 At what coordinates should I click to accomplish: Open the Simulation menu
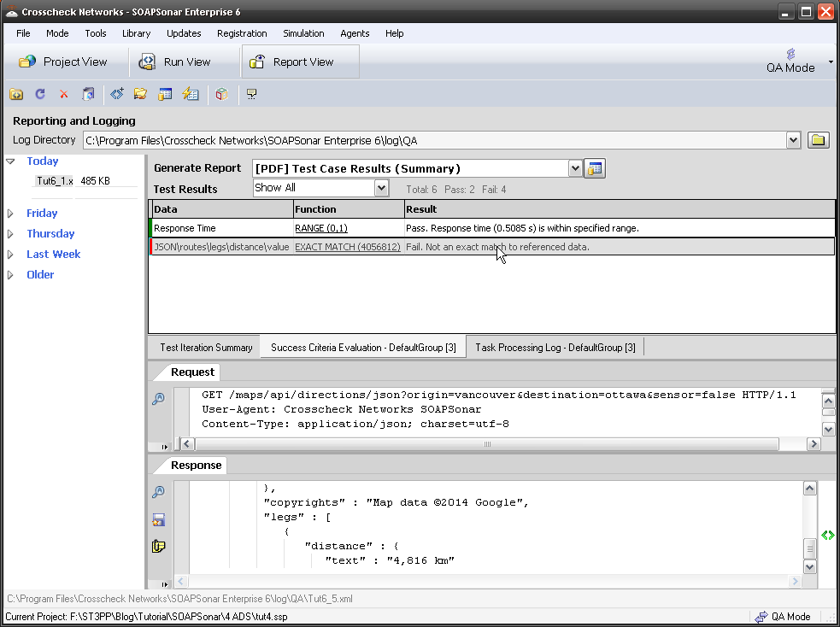pyautogui.click(x=303, y=33)
